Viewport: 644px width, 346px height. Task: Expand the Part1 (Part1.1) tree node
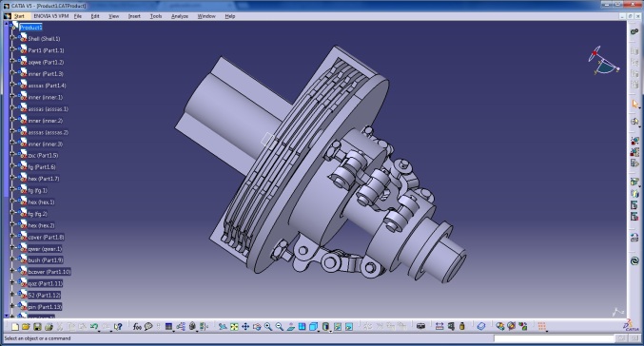(x=12, y=49)
